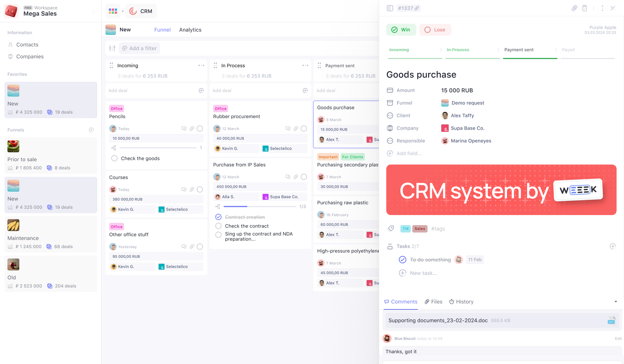Check the 'Check the contract' item
The image size is (624, 364).
pos(218,226)
